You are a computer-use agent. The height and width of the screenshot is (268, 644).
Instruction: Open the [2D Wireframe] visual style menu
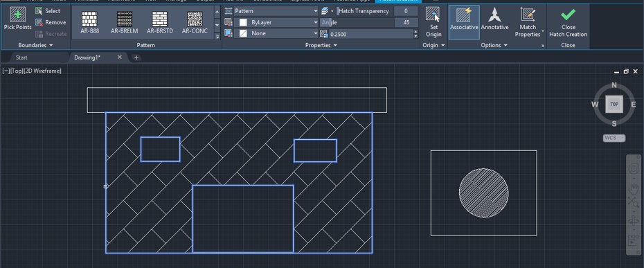pyautogui.click(x=43, y=71)
